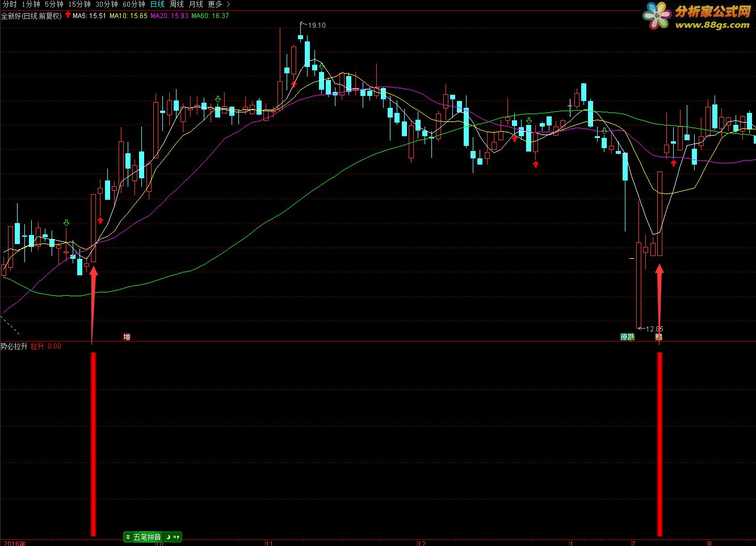Click the red up arrow beside MA5 label
Screen dimensions: 756x546
point(68,15)
